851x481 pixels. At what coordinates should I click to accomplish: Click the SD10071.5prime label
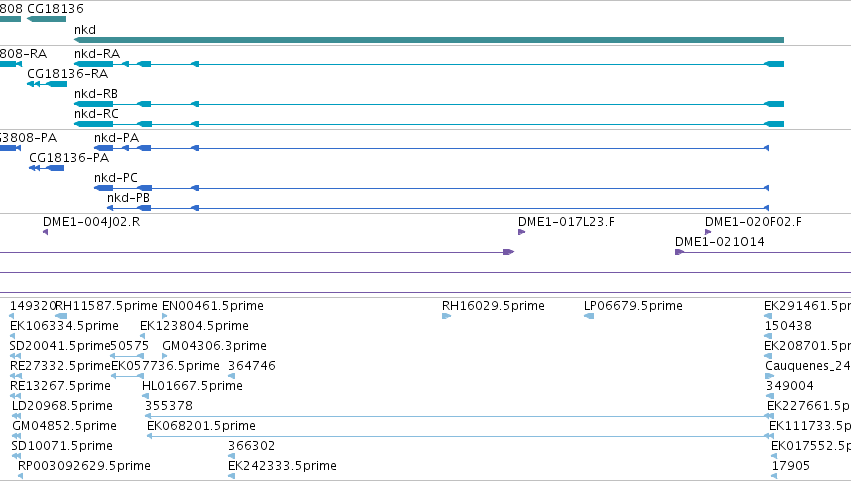[x=62, y=447]
